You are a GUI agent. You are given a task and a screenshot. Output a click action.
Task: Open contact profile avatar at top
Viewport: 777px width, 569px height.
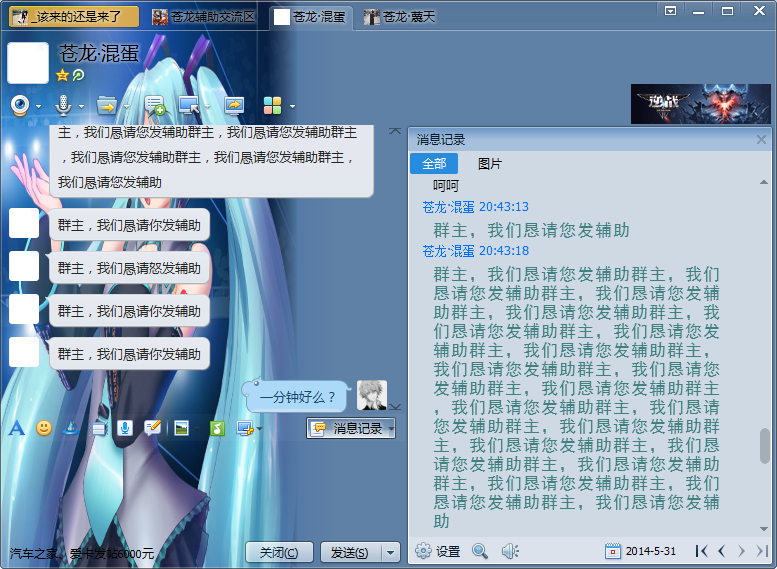tap(28, 62)
